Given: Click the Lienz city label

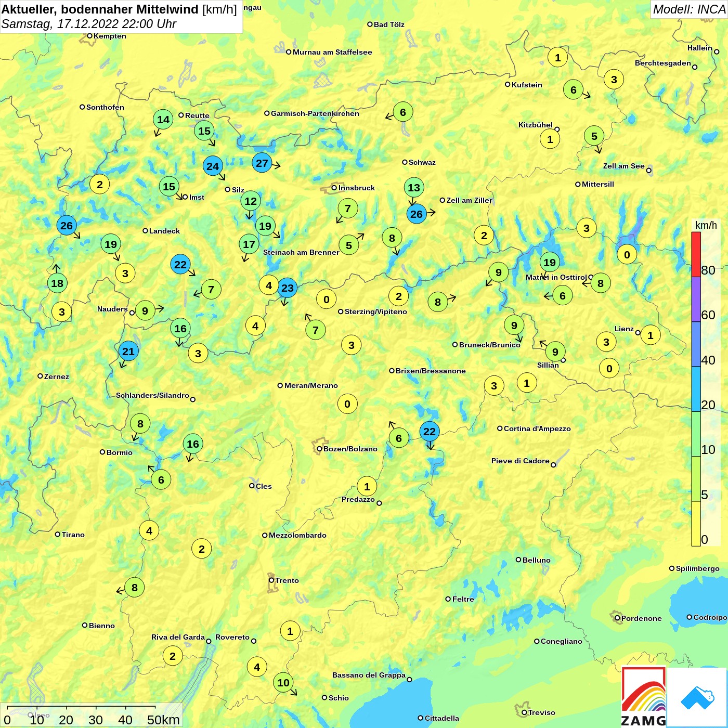Looking at the screenshot, I should [x=624, y=329].
